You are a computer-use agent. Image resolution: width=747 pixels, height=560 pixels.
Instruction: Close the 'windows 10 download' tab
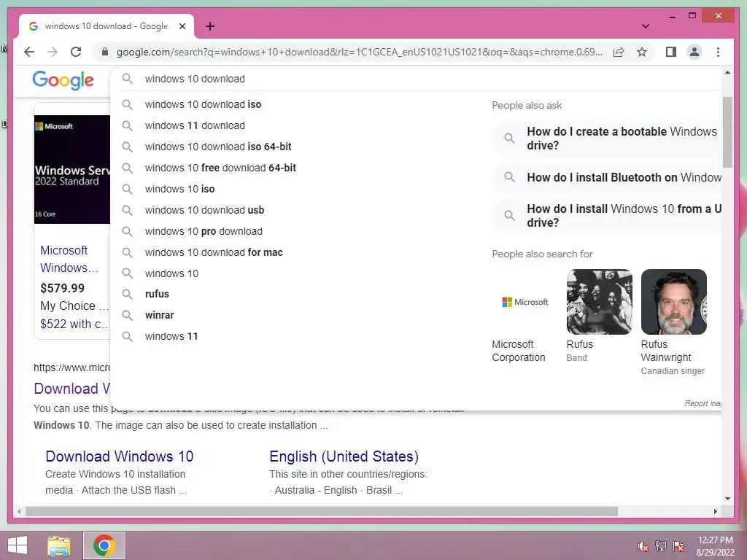(x=182, y=26)
